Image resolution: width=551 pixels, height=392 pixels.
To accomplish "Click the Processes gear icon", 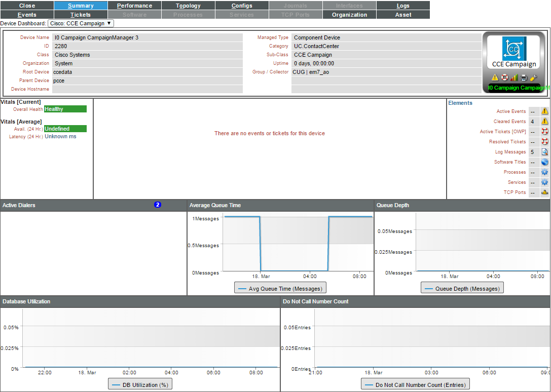I will point(545,173).
